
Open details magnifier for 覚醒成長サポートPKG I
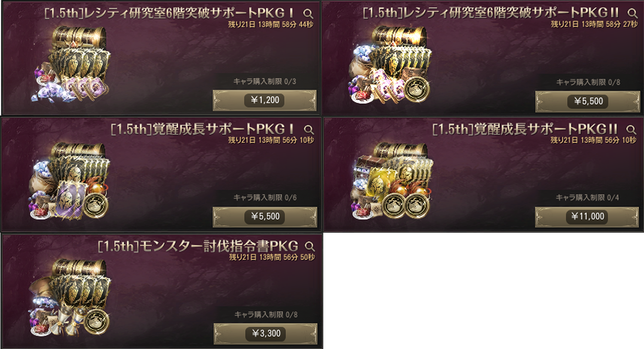click(x=309, y=129)
